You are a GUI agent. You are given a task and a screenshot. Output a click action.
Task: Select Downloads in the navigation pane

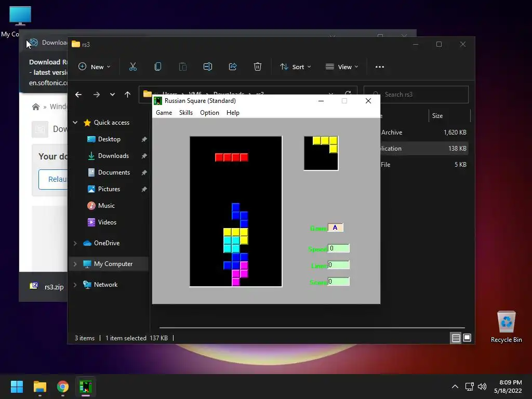(113, 156)
